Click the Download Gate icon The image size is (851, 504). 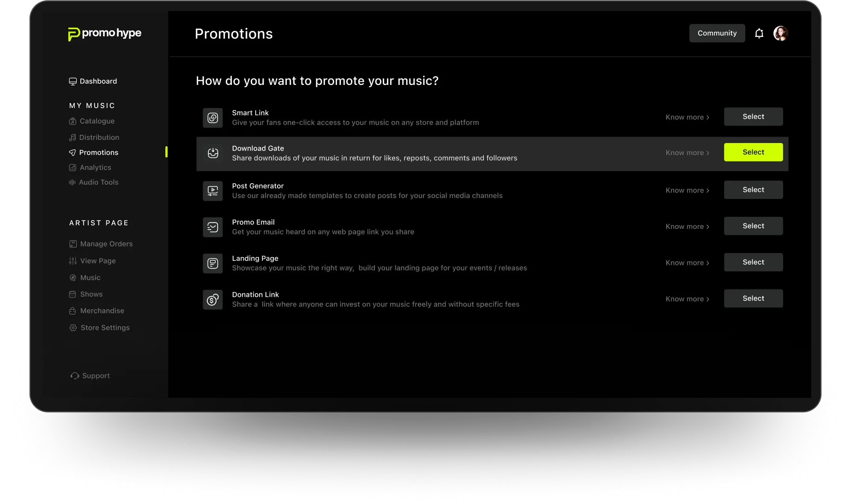pos(213,153)
